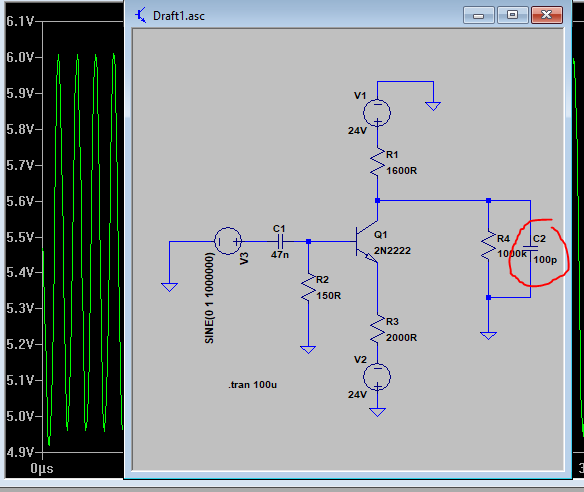Click the green waveform in plot pane
Screen dimensions: 584x492
click(77, 242)
